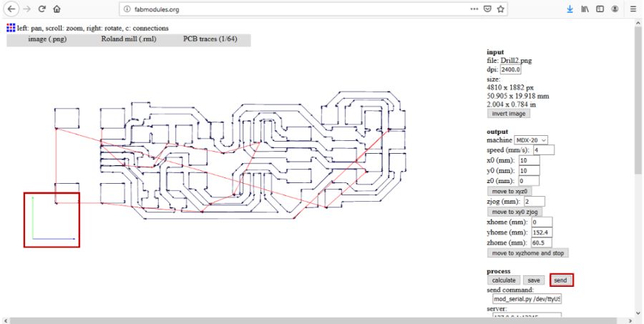This screenshot has width=644, height=324.
Task: Click the horizontal scrollbar at the bottom
Action: click(x=313, y=320)
